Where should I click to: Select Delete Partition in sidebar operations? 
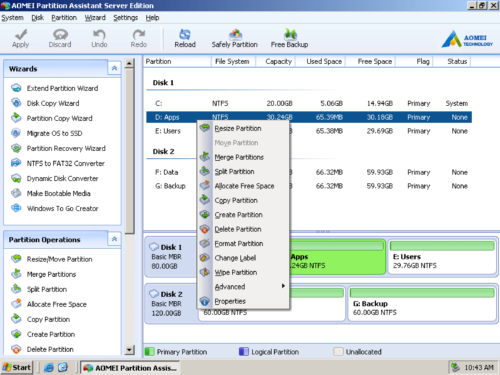[x=42, y=349]
